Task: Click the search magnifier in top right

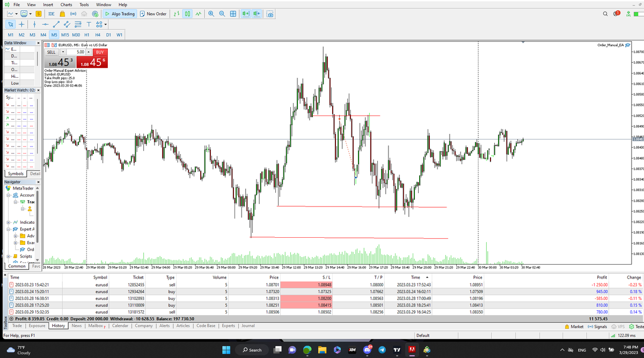Action: [x=605, y=13]
